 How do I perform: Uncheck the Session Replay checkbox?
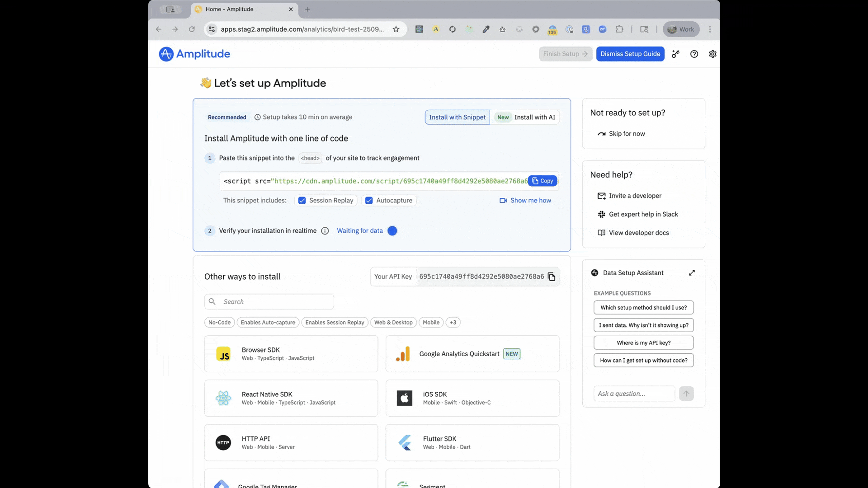pyautogui.click(x=302, y=201)
